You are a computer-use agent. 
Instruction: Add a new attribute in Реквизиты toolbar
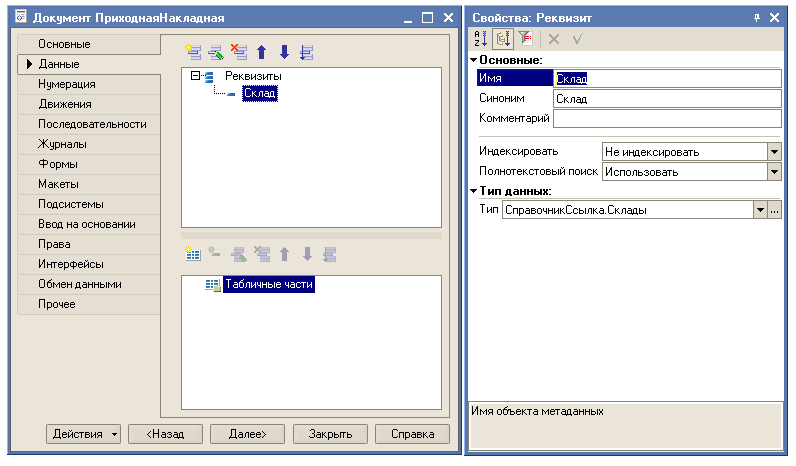pyautogui.click(x=193, y=52)
